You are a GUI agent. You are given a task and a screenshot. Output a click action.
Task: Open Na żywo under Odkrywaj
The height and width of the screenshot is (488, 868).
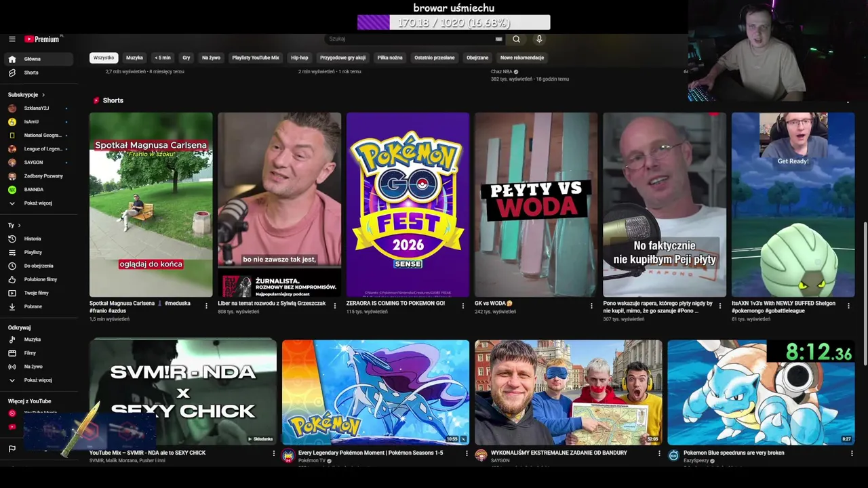(x=40, y=367)
